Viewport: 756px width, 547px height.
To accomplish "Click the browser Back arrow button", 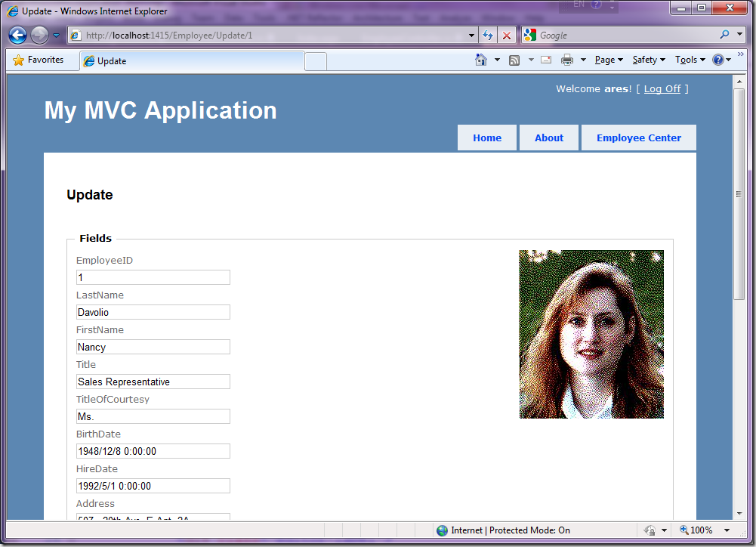I will pyautogui.click(x=18, y=36).
